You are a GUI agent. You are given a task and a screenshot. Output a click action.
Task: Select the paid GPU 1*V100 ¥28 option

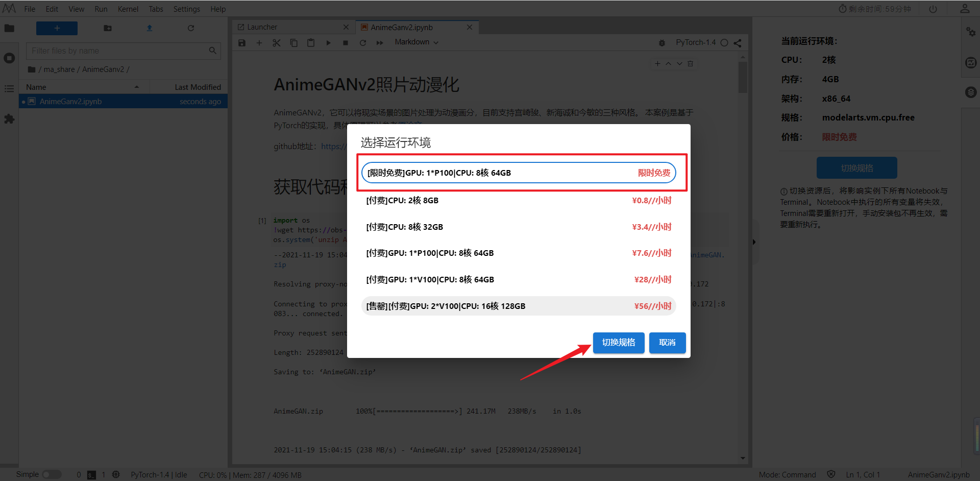519,279
